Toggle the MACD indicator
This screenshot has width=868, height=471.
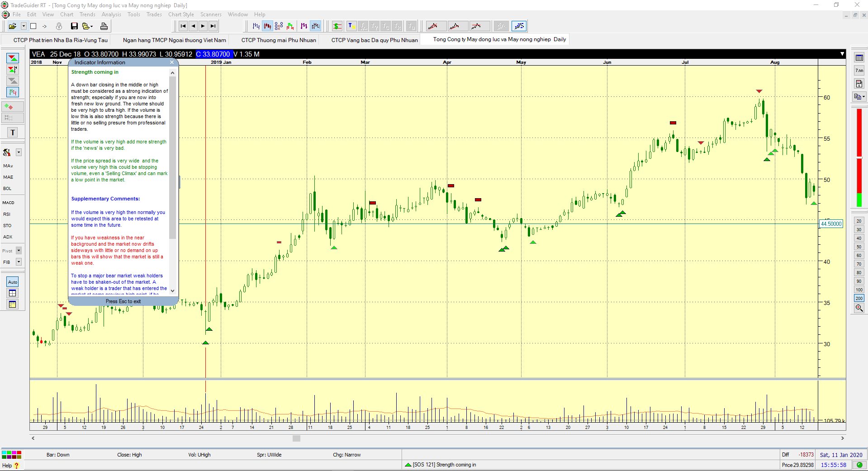(9, 203)
